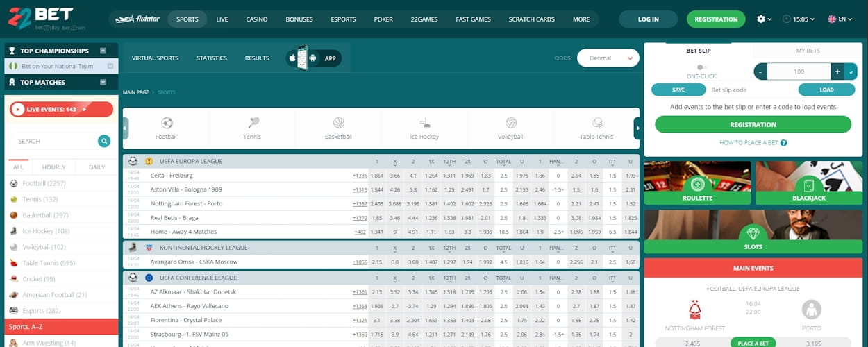The image size is (868, 347).
Task: Select the Table Tennis icon in carousel
Action: [596, 123]
